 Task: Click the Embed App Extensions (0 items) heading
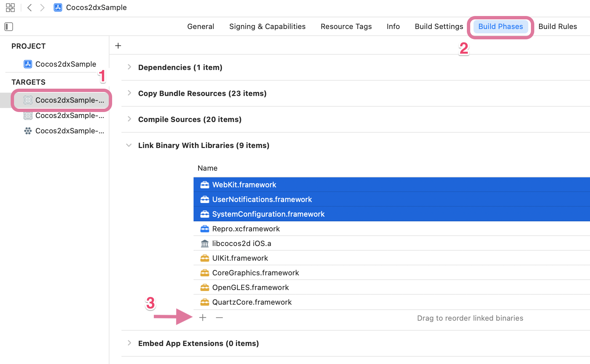coord(199,343)
